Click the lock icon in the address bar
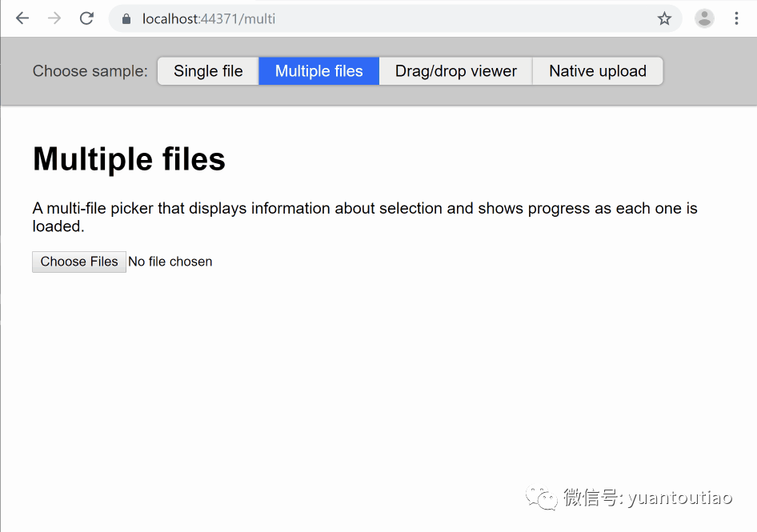This screenshot has width=757, height=532. click(126, 19)
